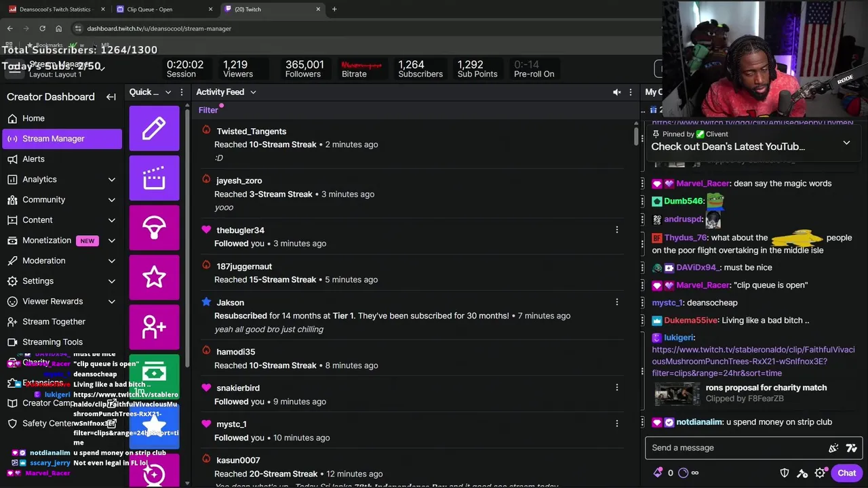Click the add-user quick action tile
Image resolution: width=868 pixels, height=488 pixels.
154,327
